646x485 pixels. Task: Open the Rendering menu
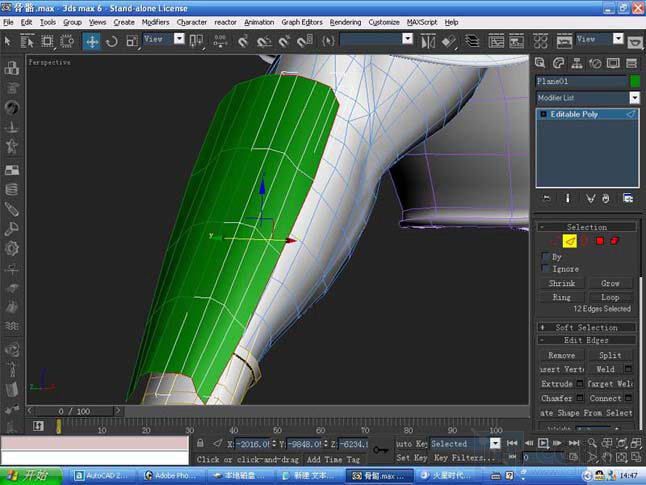(345, 22)
